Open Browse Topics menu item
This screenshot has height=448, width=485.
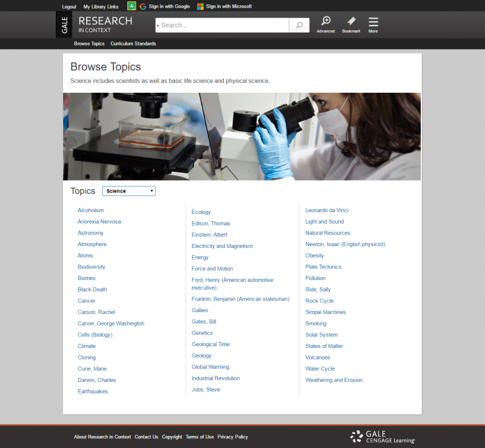(x=89, y=44)
